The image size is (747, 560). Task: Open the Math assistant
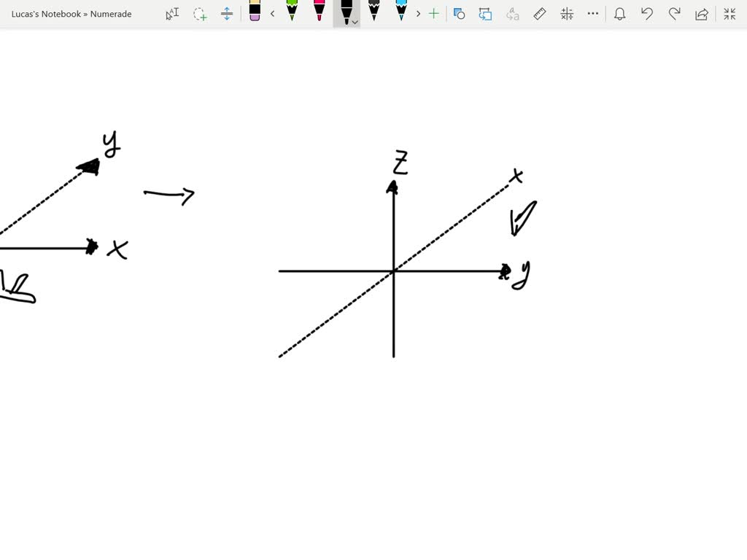[x=566, y=13]
